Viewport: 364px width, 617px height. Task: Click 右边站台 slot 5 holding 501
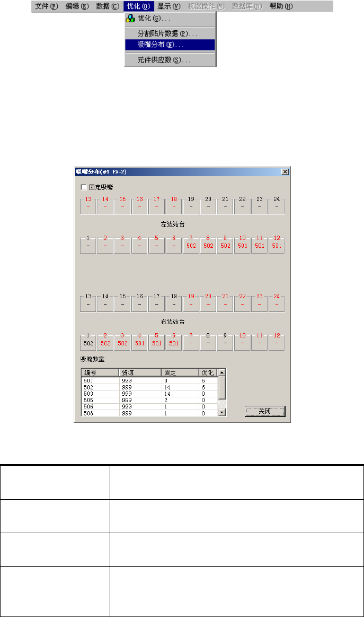point(157,342)
